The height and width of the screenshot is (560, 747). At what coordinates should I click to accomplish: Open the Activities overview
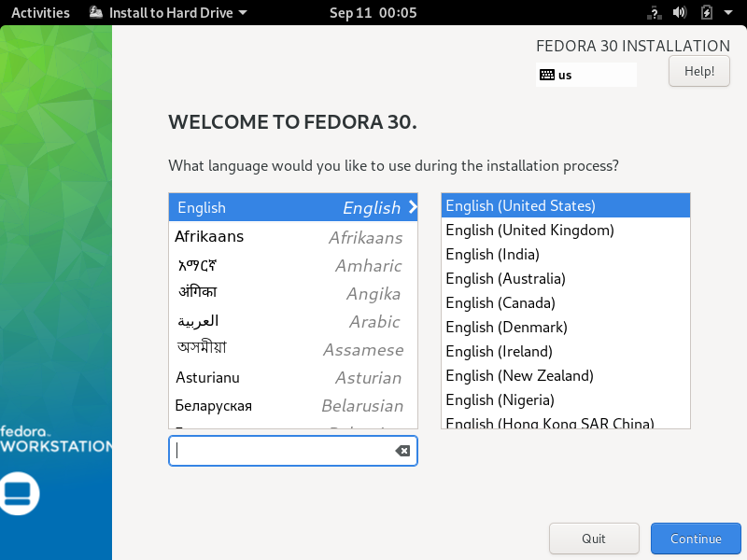click(x=40, y=12)
